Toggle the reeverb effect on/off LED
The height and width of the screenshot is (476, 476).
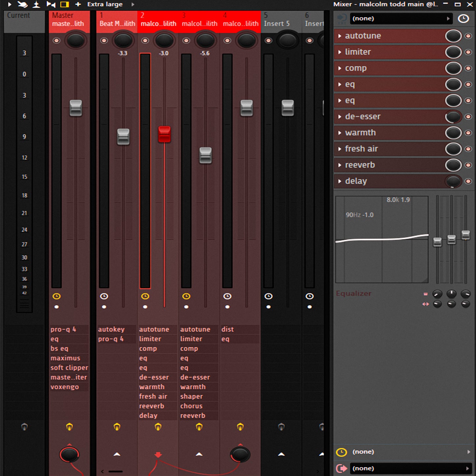click(468, 165)
